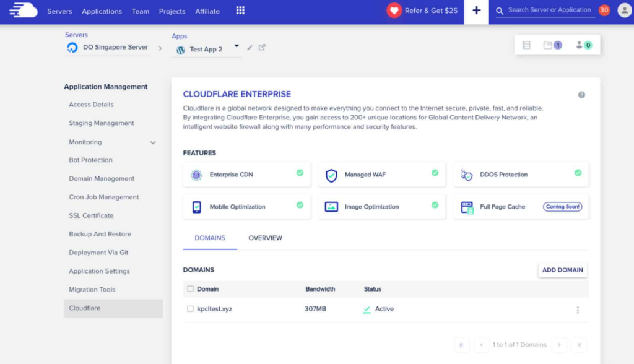Image resolution: width=634 pixels, height=364 pixels.
Task: Click the help question mark icon
Action: tap(581, 95)
